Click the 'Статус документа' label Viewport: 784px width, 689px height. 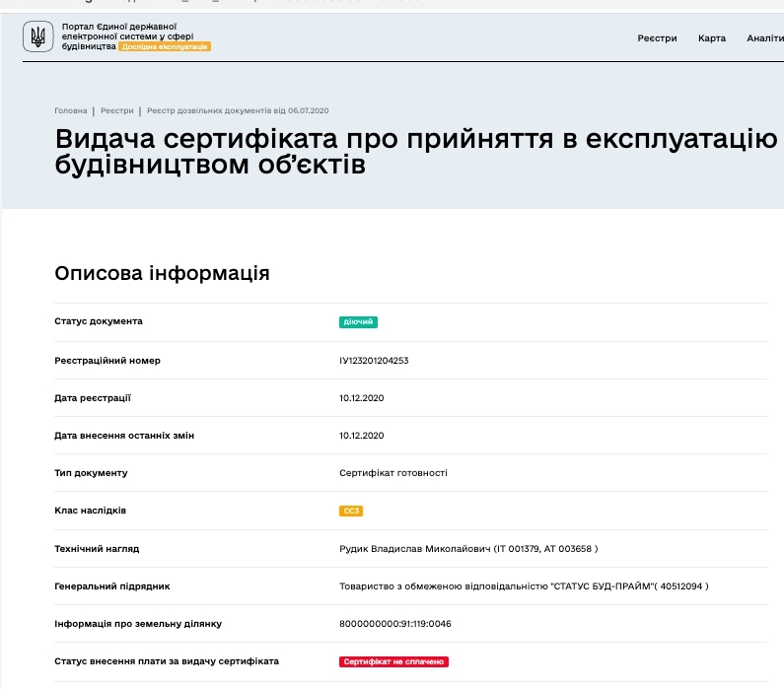click(x=99, y=321)
